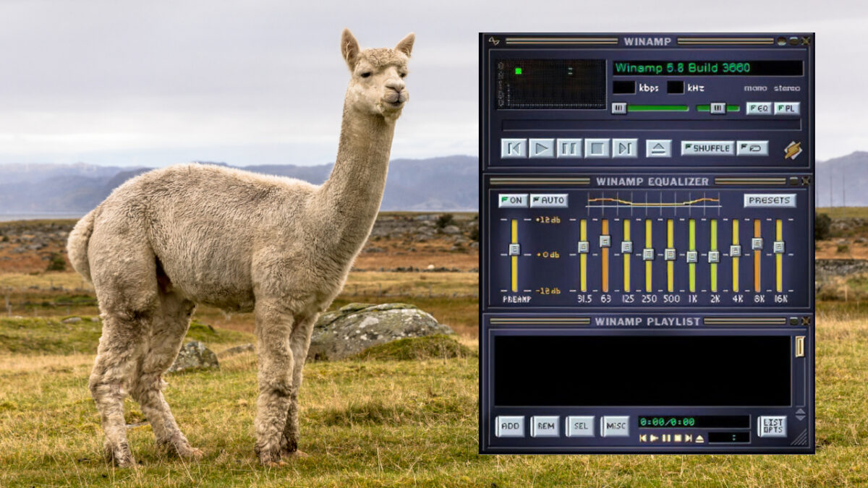868x488 pixels.
Task: Click the mini play icon in playlist
Action: [x=654, y=438]
